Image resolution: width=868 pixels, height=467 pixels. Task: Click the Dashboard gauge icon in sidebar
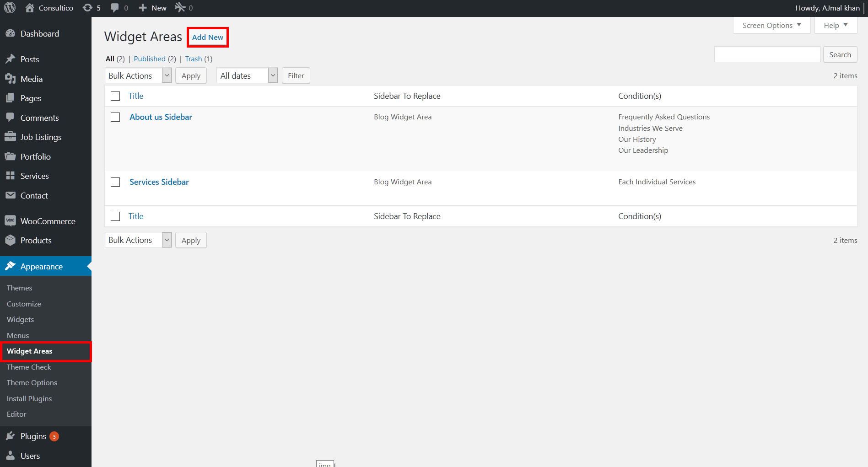point(10,33)
